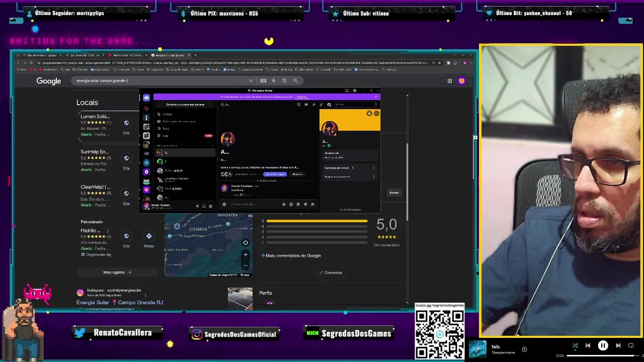Open Loja in Discord sidebar
Screen dimensions: 644x362
click(185, 136)
